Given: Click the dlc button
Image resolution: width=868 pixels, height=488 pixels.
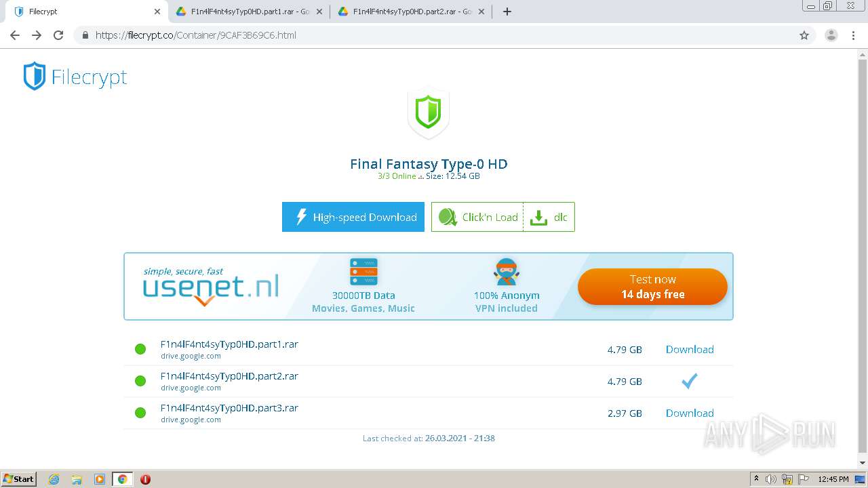Looking at the screenshot, I should (x=549, y=217).
